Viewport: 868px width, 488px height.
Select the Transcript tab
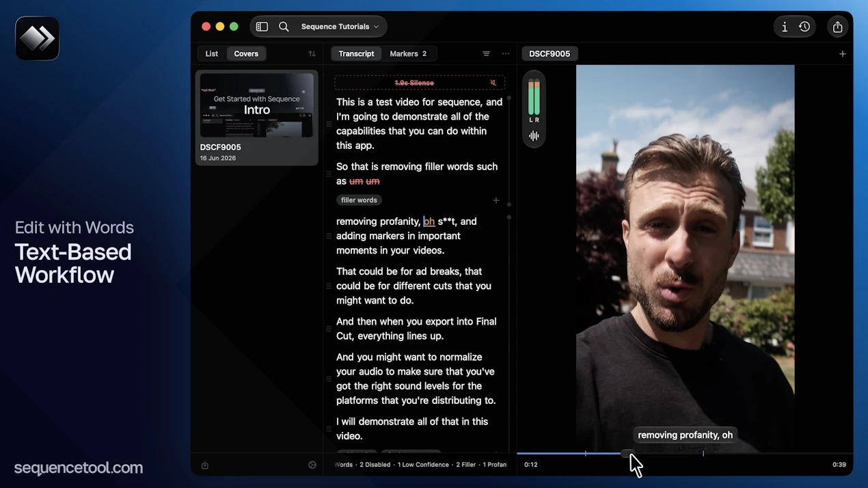pyautogui.click(x=356, y=54)
